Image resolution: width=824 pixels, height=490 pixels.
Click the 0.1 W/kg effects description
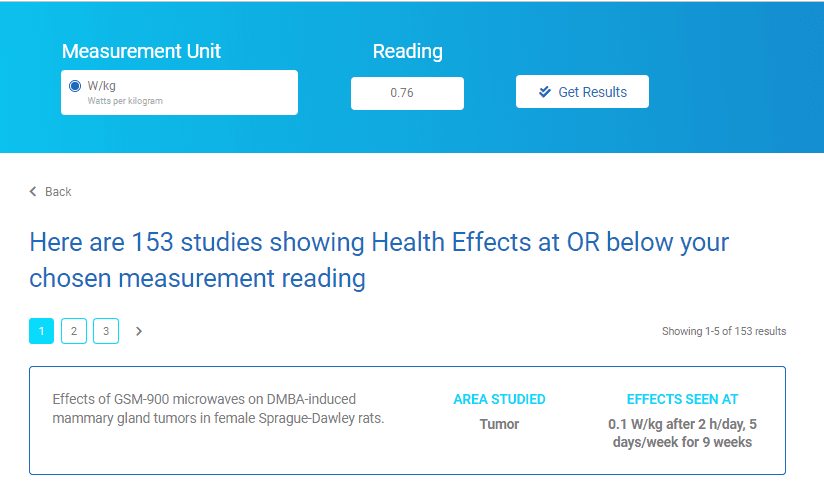pyautogui.click(x=682, y=433)
